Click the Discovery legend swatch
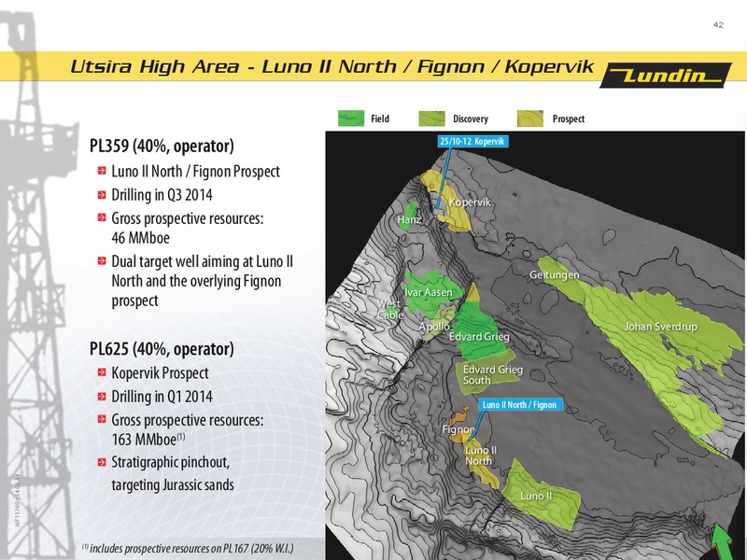747x560 pixels. [431, 119]
